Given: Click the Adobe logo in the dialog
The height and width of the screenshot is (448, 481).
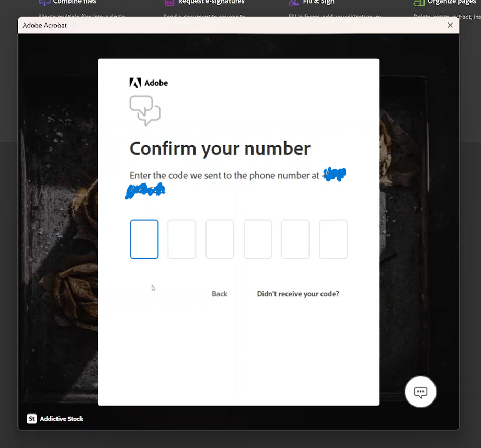Looking at the screenshot, I should coord(149,83).
